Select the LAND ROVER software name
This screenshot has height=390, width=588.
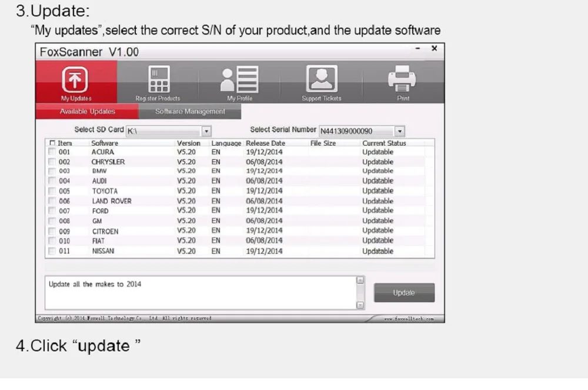112,201
